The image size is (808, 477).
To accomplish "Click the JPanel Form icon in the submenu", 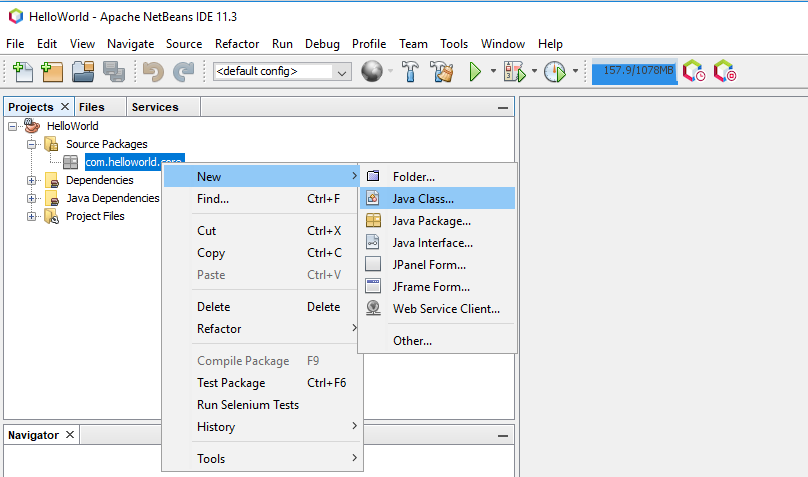I will pos(373,264).
